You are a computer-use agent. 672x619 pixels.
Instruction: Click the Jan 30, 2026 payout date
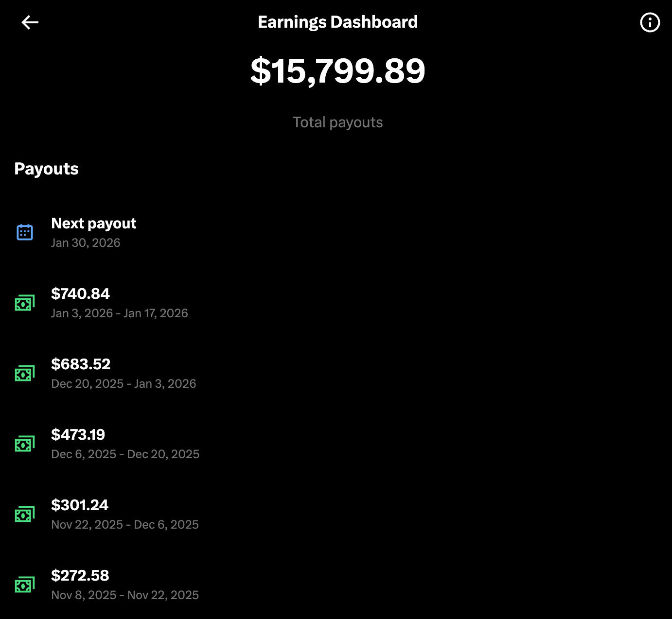point(86,243)
